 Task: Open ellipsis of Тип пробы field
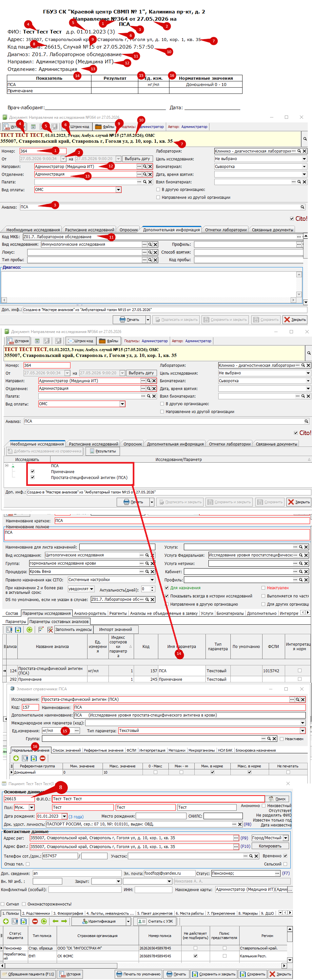click(145, 260)
